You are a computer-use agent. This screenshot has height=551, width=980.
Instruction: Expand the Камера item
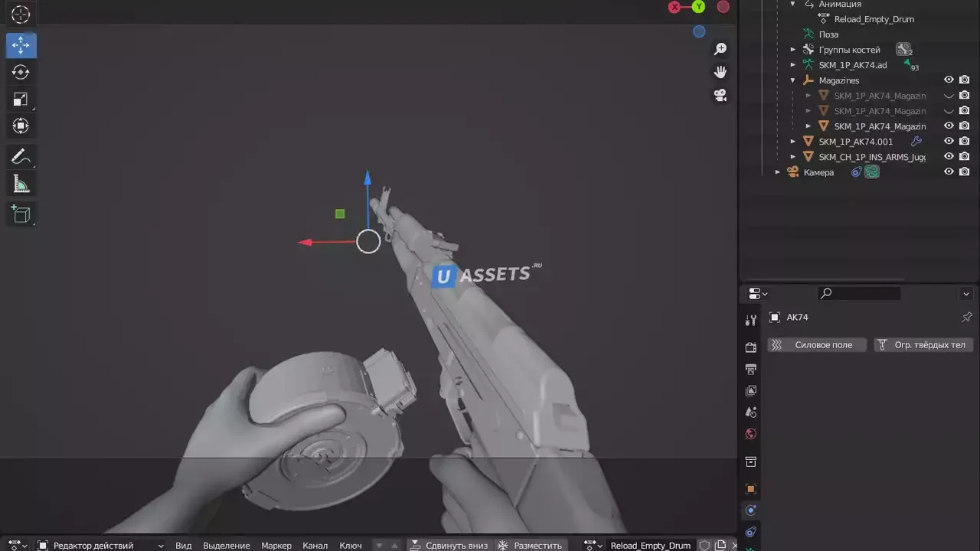coord(778,172)
